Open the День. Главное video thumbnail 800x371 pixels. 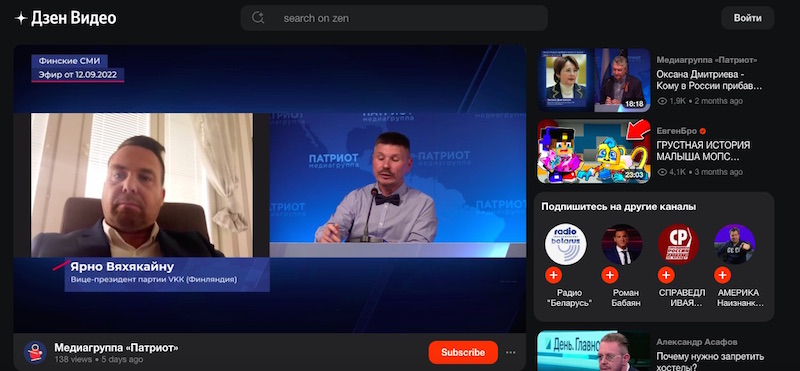(594, 351)
